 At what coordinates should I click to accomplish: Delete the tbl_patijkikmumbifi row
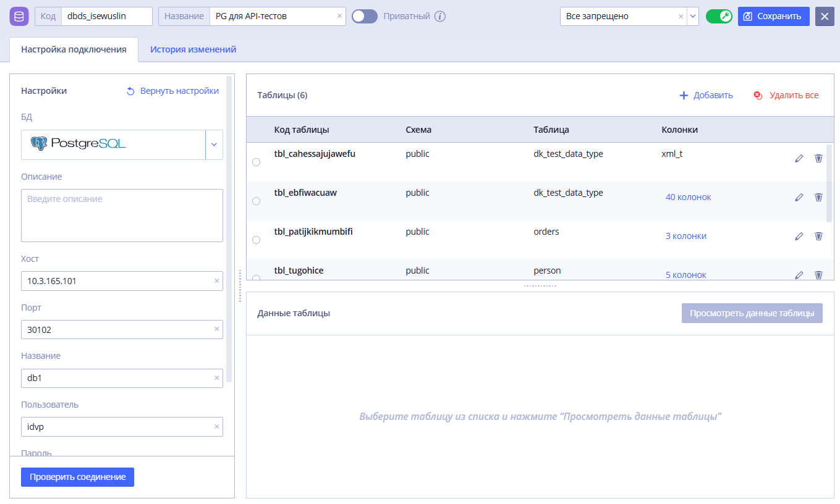click(x=818, y=237)
